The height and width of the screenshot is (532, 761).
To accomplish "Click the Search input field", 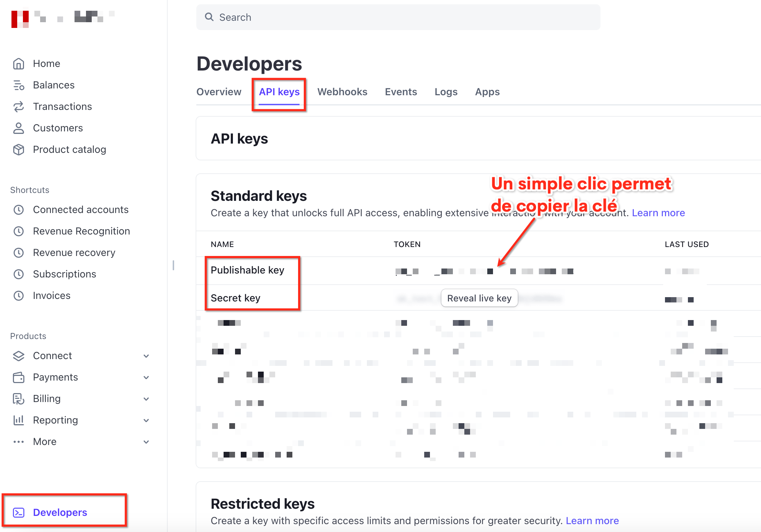I will point(398,17).
